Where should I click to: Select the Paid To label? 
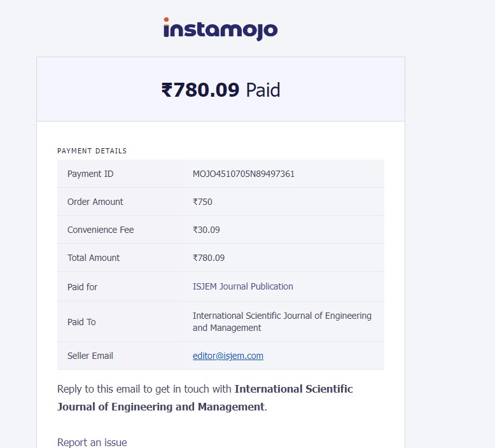[81, 322]
